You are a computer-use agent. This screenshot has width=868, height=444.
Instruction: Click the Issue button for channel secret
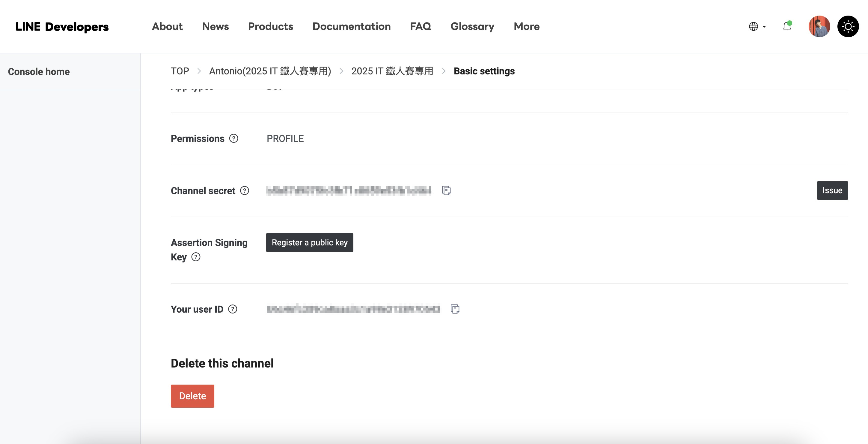[x=832, y=190]
